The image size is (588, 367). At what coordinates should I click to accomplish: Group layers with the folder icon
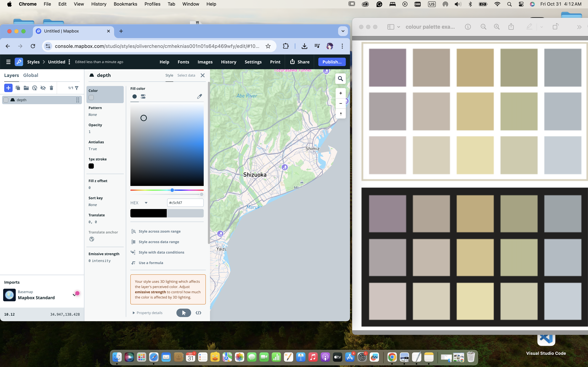click(26, 88)
